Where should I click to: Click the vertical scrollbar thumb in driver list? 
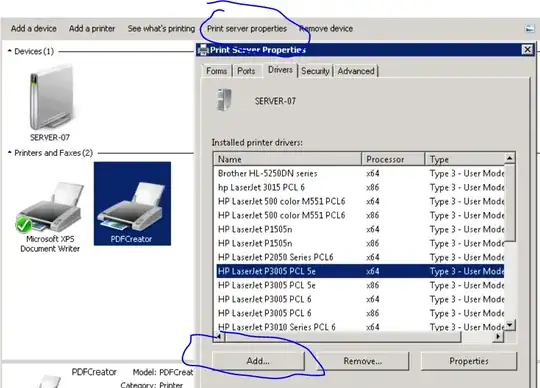(x=510, y=202)
